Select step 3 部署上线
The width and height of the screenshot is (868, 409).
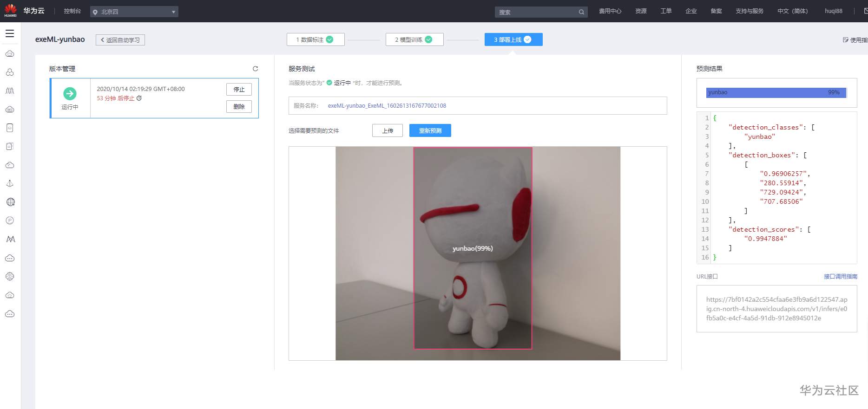pyautogui.click(x=513, y=39)
